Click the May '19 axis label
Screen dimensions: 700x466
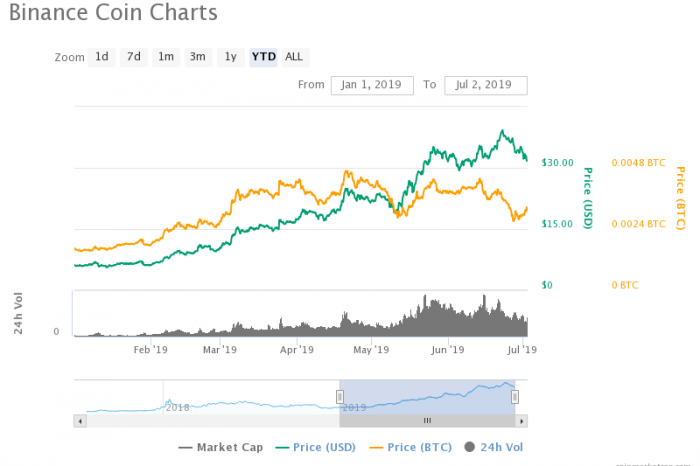pos(371,350)
